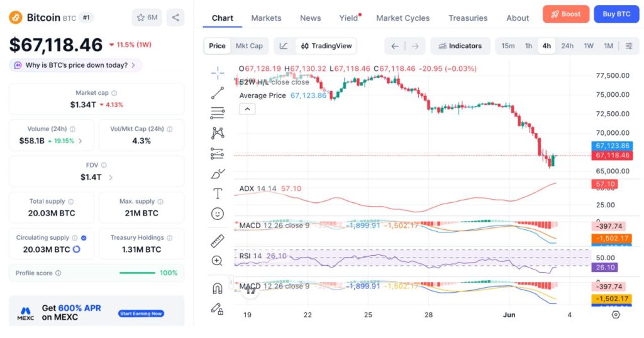This screenshot has height=338, width=644.
Task: Select the ruler measure tool
Action: 218,241
